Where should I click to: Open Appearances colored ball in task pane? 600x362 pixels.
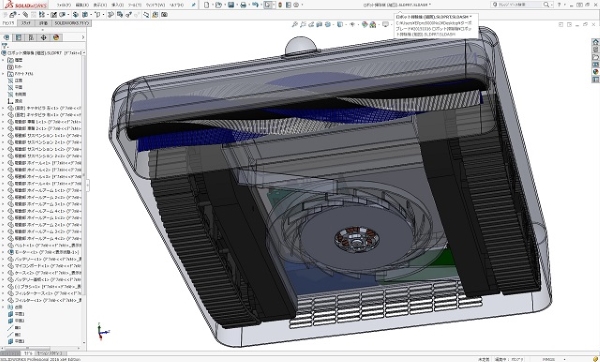click(x=595, y=72)
